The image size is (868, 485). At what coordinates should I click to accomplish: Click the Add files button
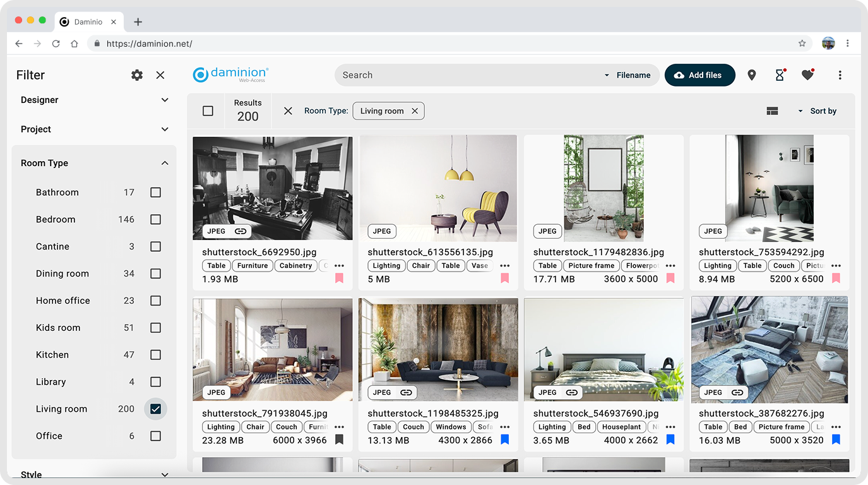point(699,75)
